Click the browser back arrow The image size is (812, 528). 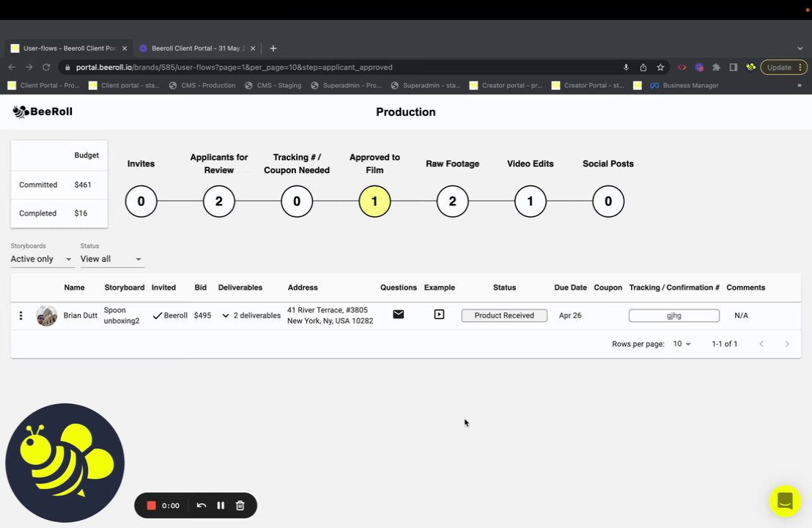click(12, 67)
